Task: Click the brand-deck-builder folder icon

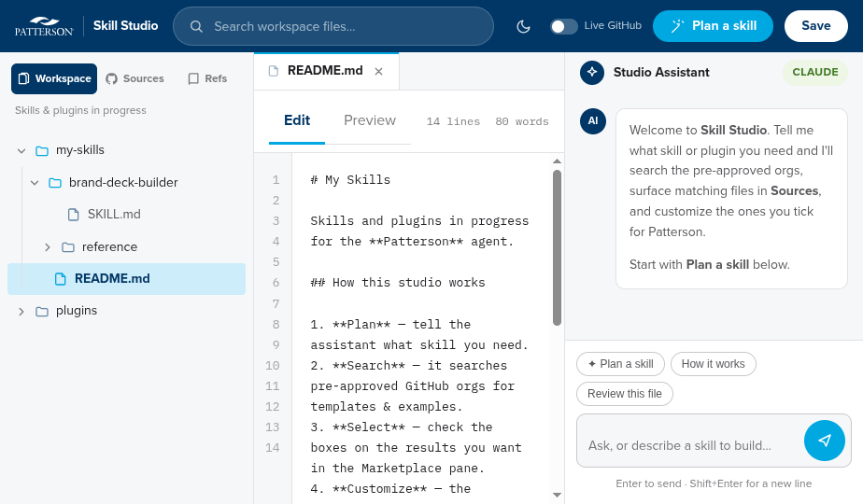Action: point(55,183)
